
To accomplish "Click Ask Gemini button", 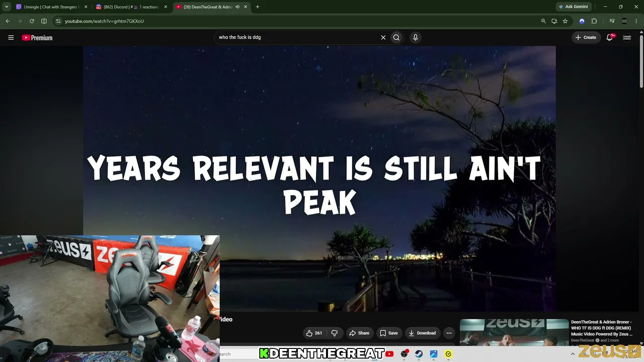I will [573, 7].
